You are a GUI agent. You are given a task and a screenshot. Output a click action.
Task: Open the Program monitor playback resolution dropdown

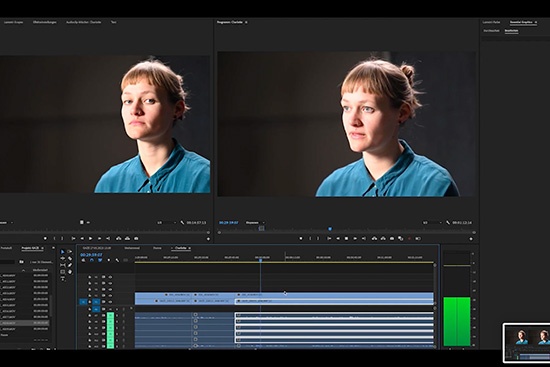(x=432, y=222)
